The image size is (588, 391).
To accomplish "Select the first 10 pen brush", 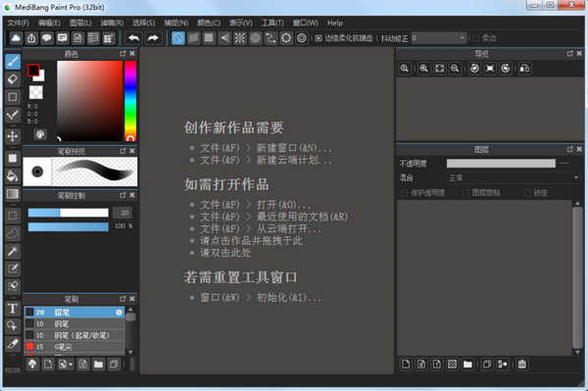I will (x=74, y=323).
